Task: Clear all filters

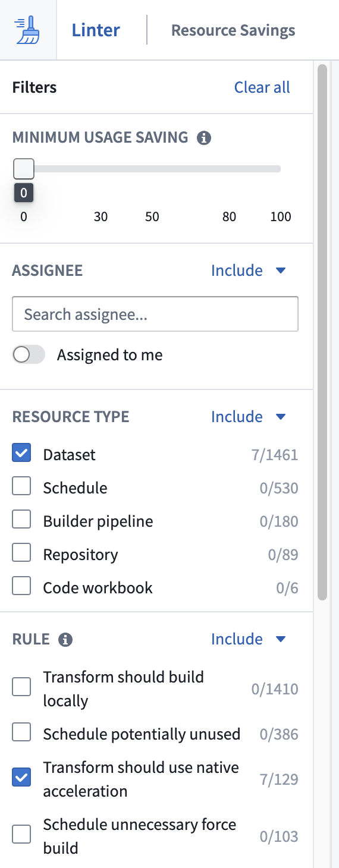Action: [262, 87]
